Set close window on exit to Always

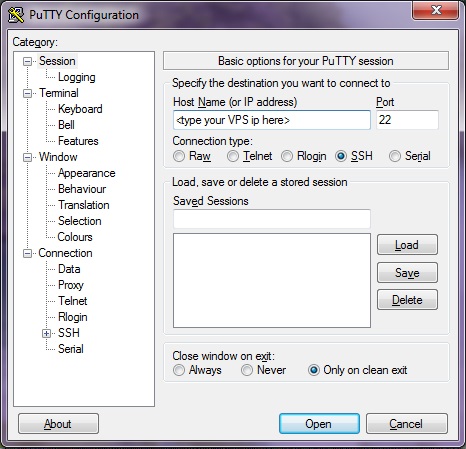click(179, 370)
